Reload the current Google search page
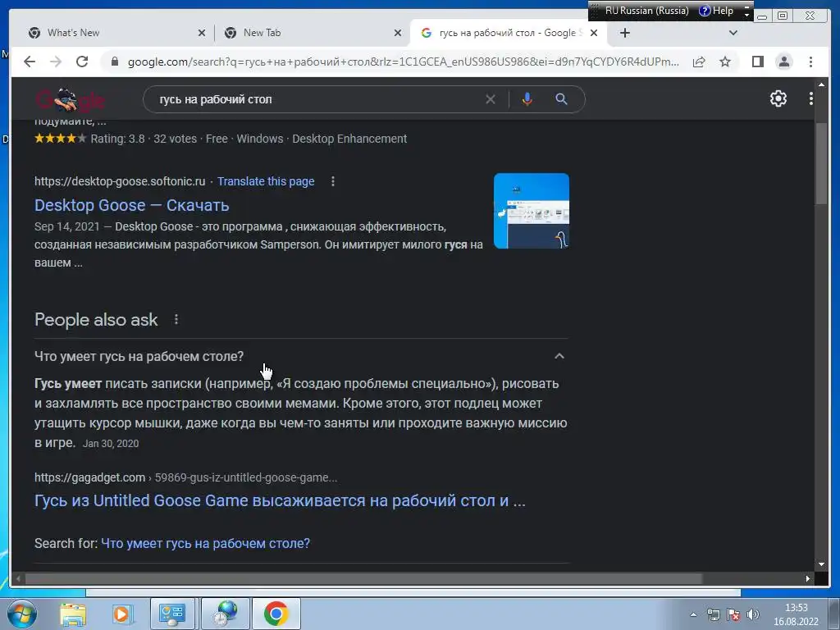 (x=82, y=62)
